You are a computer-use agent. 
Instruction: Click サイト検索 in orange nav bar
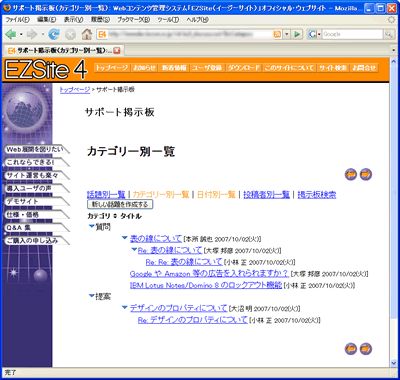click(x=333, y=68)
